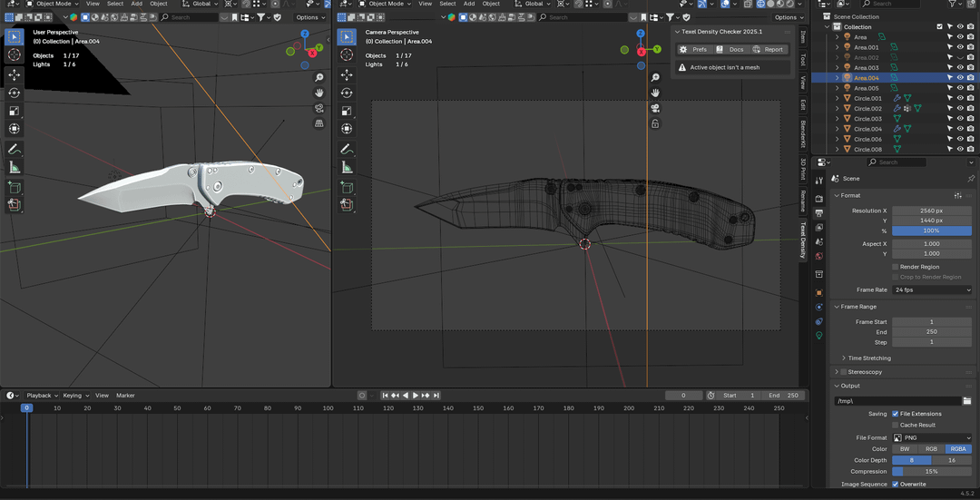
Task: Hide Area.004 with its eye icon
Action: click(x=960, y=78)
